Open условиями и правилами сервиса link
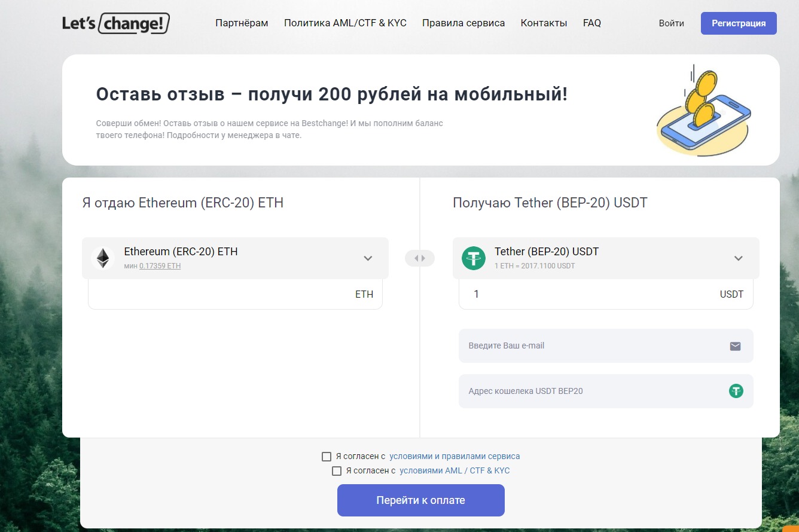799x532 pixels. click(x=455, y=456)
